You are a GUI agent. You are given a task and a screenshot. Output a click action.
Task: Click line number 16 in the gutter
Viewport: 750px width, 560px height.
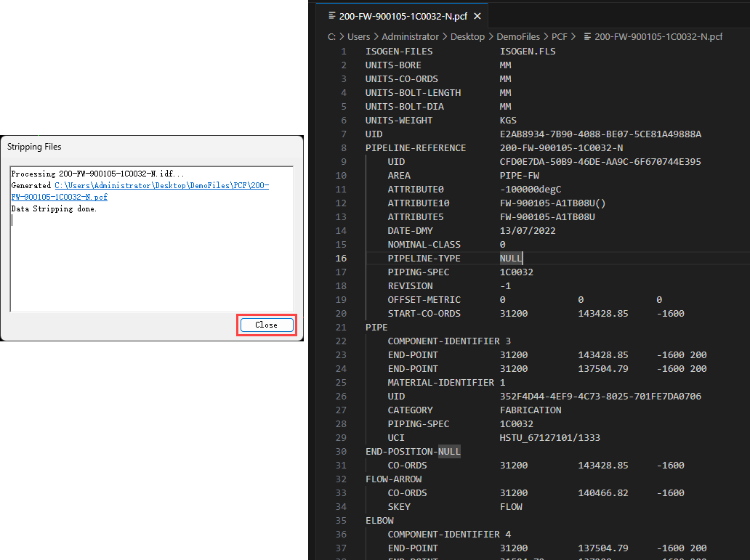tap(341, 259)
